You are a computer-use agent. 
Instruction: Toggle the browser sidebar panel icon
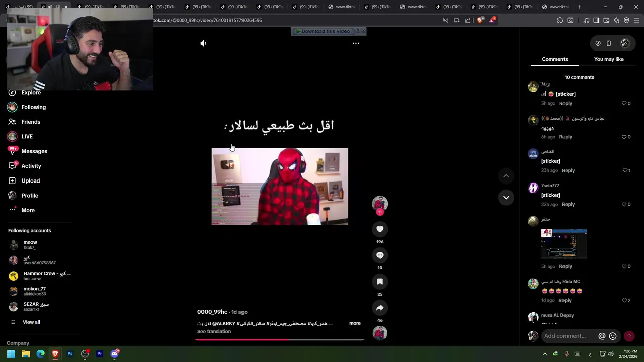click(x=596, y=20)
